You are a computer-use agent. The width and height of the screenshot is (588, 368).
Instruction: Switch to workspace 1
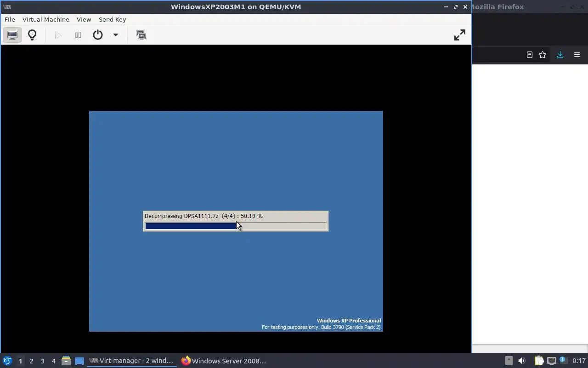tap(20, 361)
